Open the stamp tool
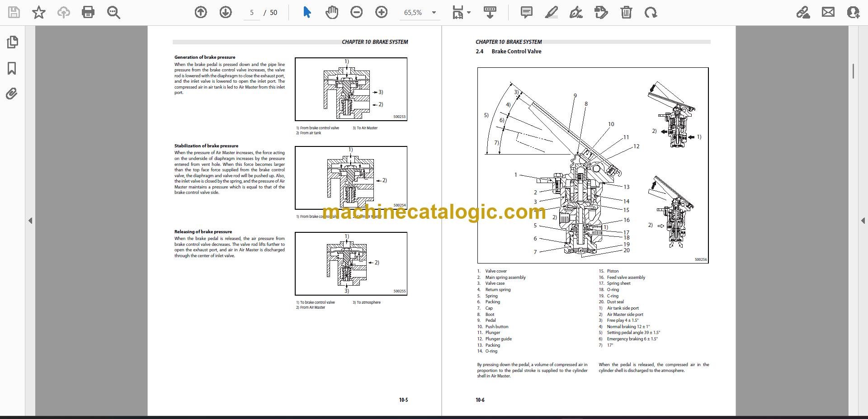868x419 pixels. point(601,12)
